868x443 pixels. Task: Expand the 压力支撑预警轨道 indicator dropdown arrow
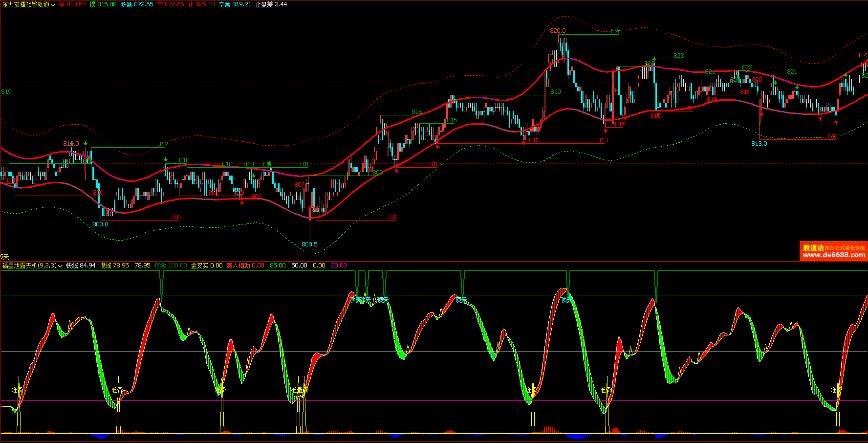point(53,5)
